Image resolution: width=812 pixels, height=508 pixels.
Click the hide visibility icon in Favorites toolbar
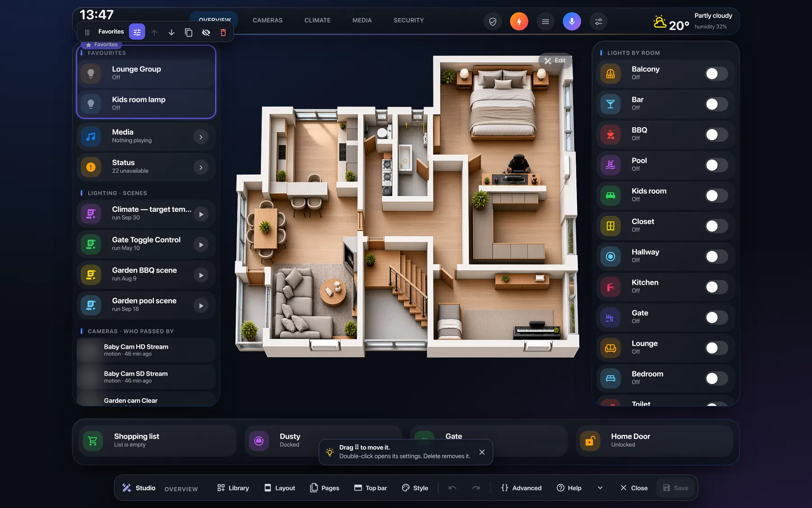pyautogui.click(x=206, y=33)
